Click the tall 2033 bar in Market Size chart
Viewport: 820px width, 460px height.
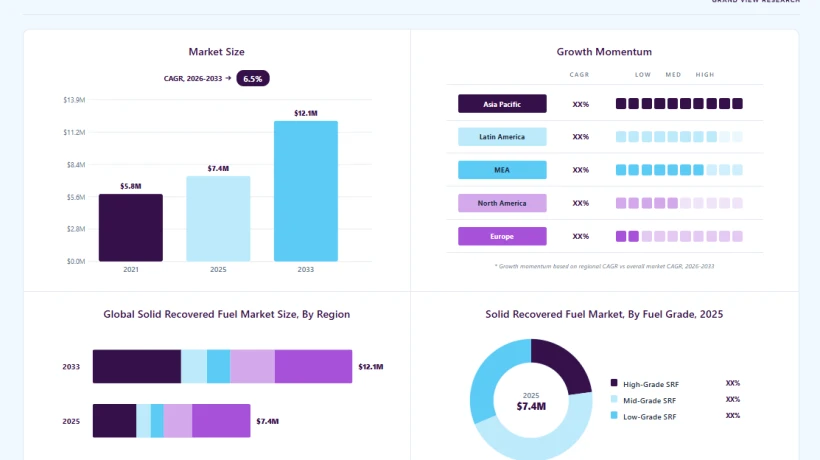pos(306,191)
